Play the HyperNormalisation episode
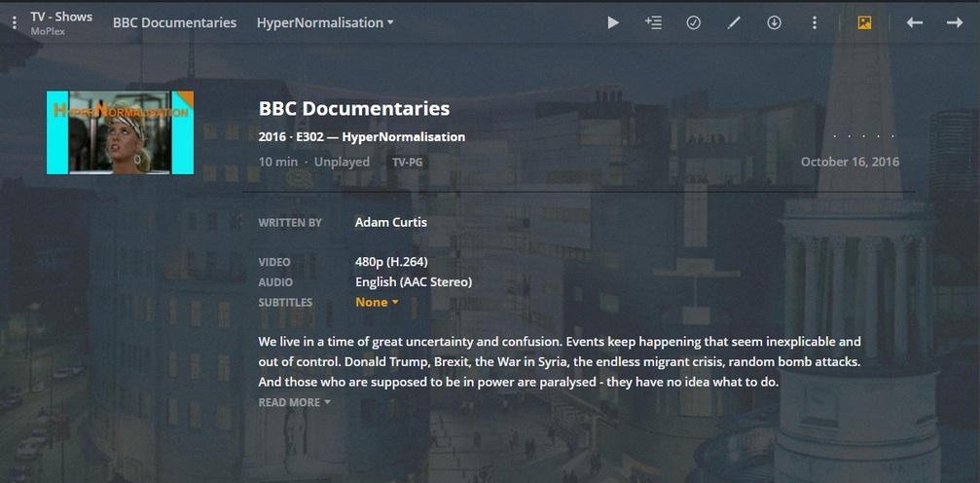 [x=613, y=22]
